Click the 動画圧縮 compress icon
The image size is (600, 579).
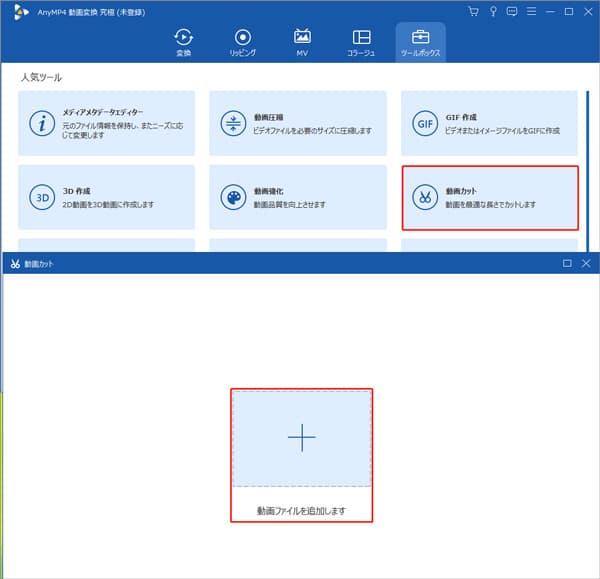(232, 123)
